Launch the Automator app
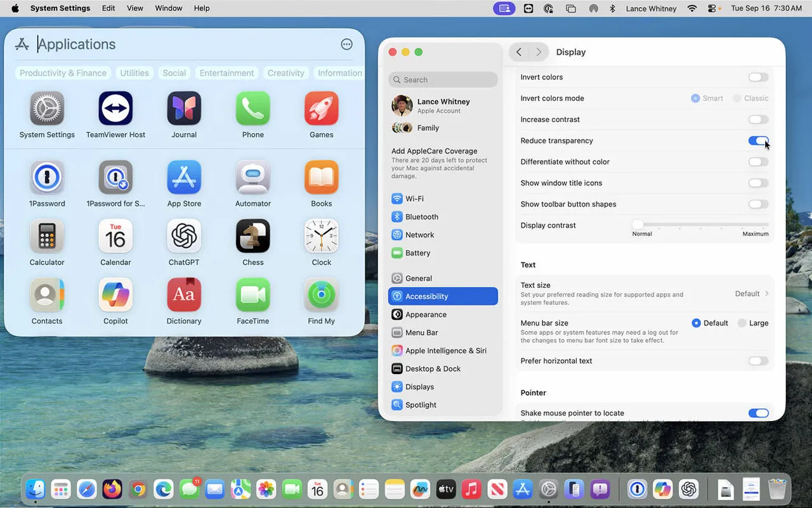This screenshot has height=508, width=812. [252, 178]
